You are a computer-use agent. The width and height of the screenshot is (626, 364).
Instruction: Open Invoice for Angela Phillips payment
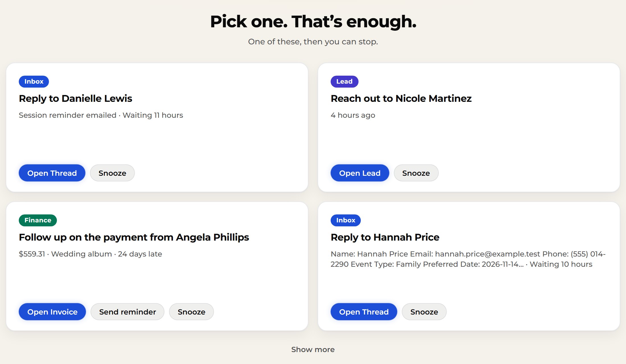pos(52,312)
